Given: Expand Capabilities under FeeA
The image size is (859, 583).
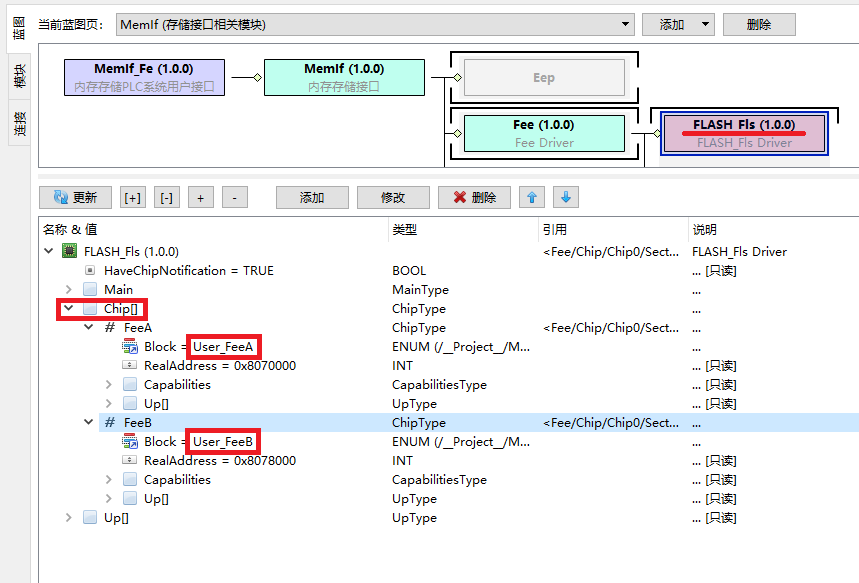Looking at the screenshot, I should pos(109,385).
